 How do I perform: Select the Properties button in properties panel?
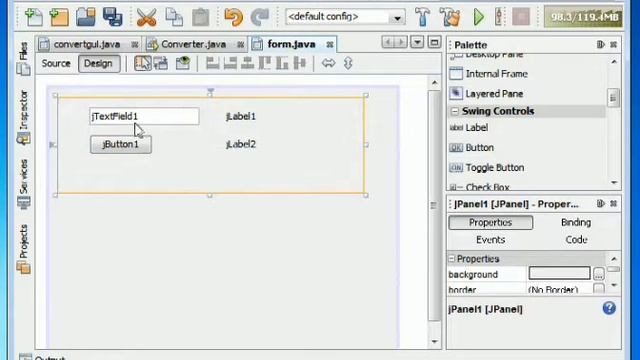490,222
